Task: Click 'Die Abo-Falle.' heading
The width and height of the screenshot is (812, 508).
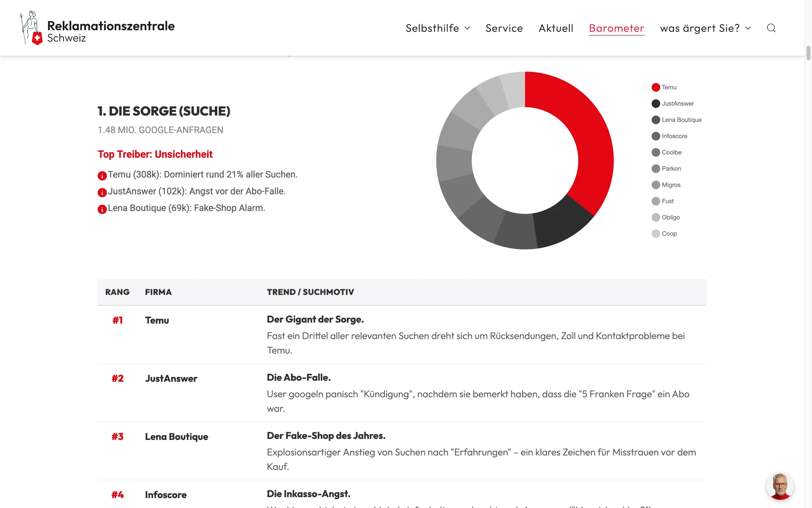Action: (x=299, y=378)
